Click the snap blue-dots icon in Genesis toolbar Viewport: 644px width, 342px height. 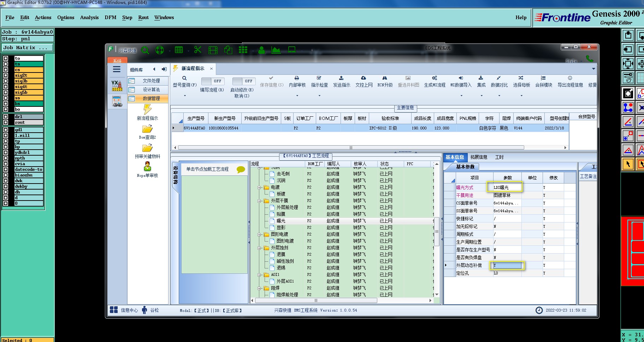point(628,107)
